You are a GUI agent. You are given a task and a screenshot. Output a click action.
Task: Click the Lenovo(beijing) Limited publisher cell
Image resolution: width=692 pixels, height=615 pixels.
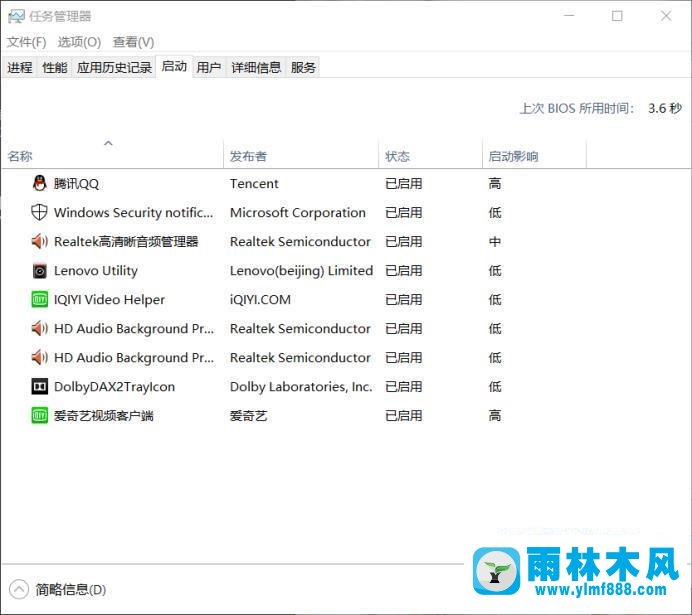click(301, 270)
